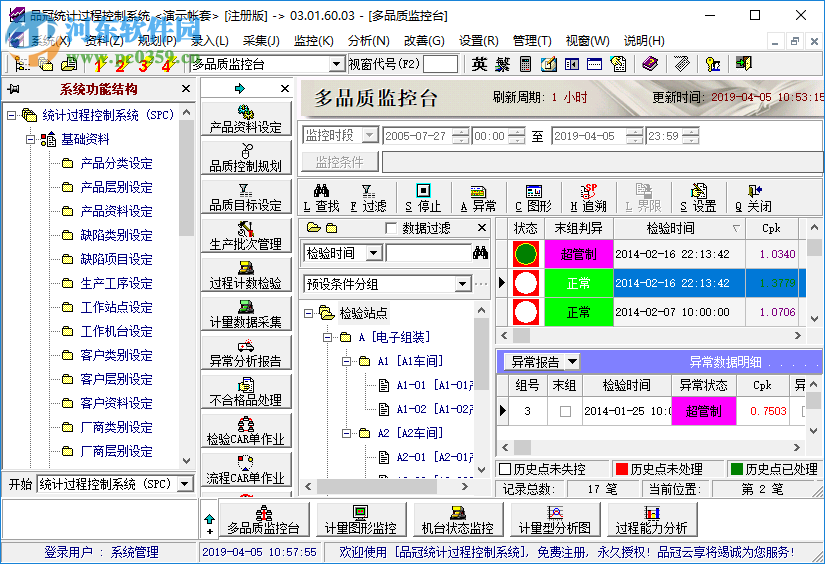Viewport: 825px width, 564px height.
Task: Click the purple help book icon
Action: pyautogui.click(x=650, y=64)
